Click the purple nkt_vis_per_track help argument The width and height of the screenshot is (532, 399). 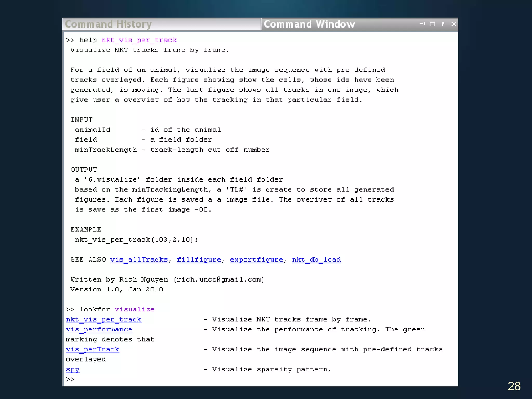pyautogui.click(x=139, y=40)
